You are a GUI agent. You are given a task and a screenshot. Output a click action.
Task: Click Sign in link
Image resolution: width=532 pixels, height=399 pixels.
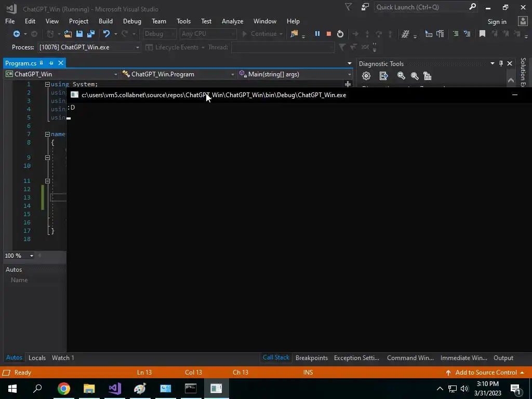click(497, 22)
